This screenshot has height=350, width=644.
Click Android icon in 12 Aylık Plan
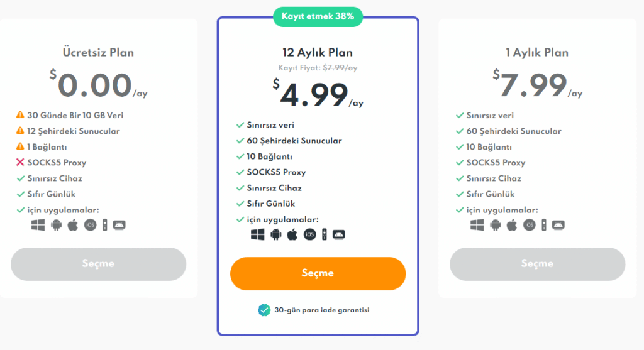pyautogui.click(x=276, y=235)
